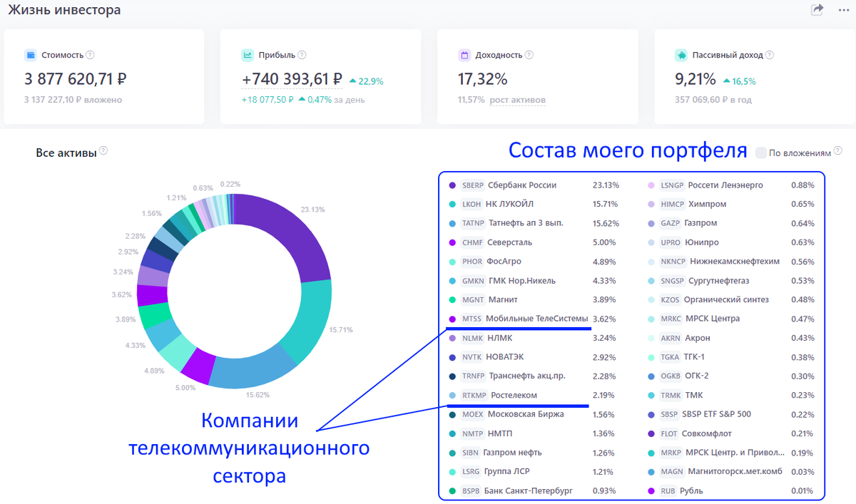Toggle the По вложениям checkbox

tap(760, 153)
